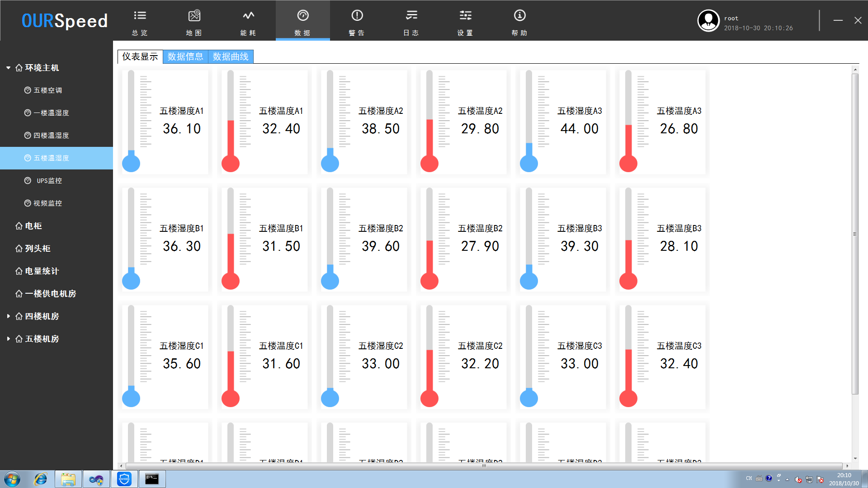868x488 pixels.
Task: Toggle 视频监控 sidebar item
Action: pyautogui.click(x=47, y=202)
